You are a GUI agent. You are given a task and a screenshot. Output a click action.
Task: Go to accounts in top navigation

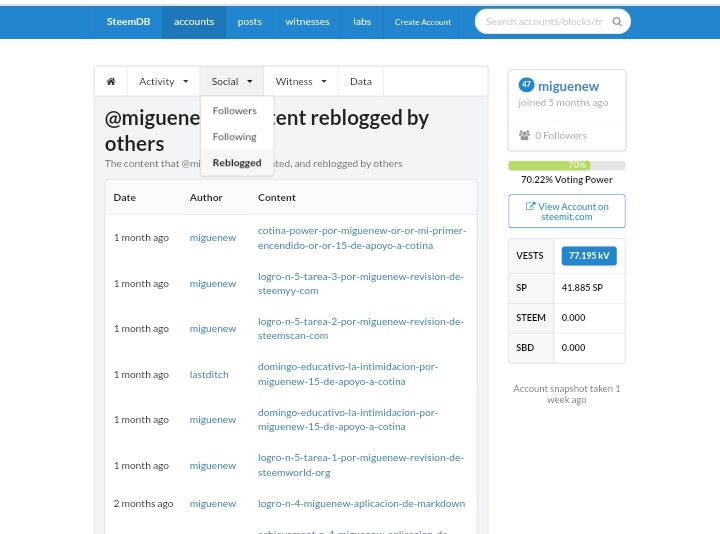coord(194,22)
